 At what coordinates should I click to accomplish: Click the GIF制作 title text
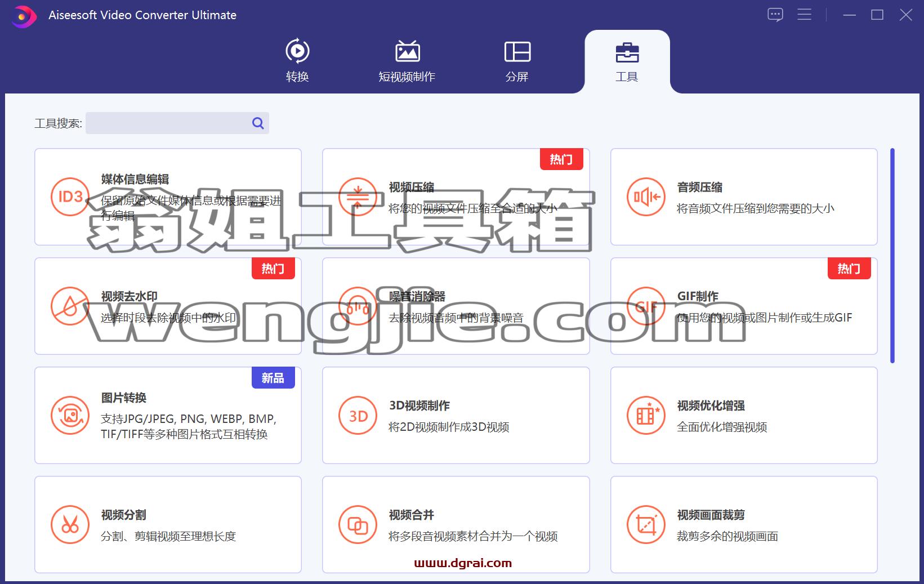(x=698, y=296)
